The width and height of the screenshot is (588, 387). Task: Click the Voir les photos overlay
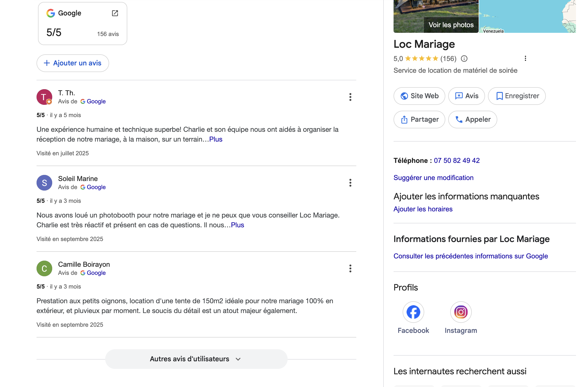pos(451,25)
